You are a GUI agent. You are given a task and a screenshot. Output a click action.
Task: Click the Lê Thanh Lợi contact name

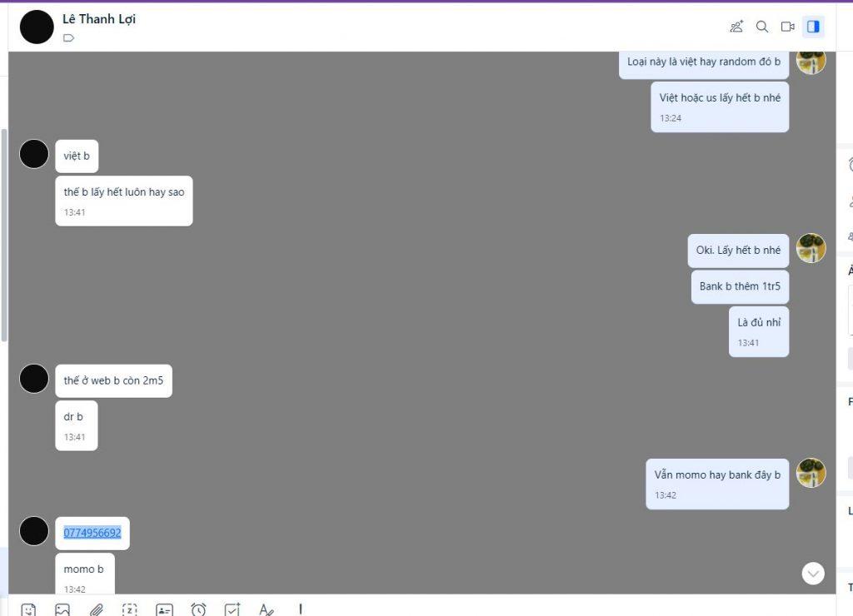coord(99,19)
